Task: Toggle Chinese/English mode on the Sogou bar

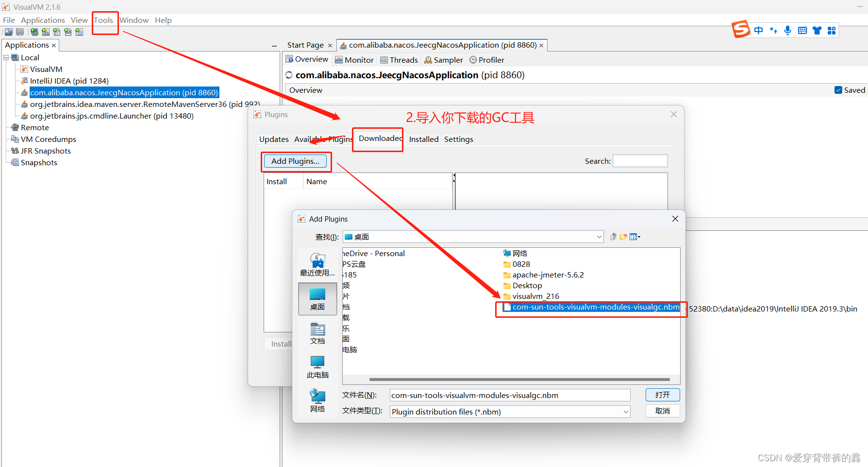Action: coord(759,30)
